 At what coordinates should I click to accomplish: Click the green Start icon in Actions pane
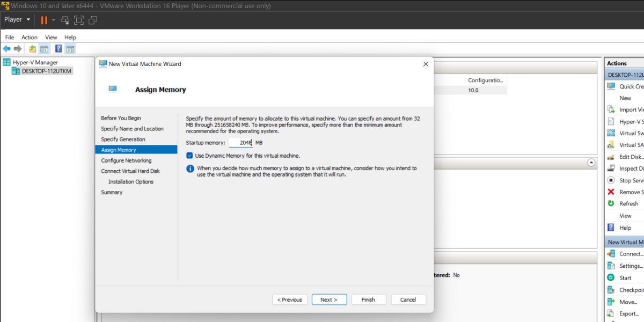611,277
